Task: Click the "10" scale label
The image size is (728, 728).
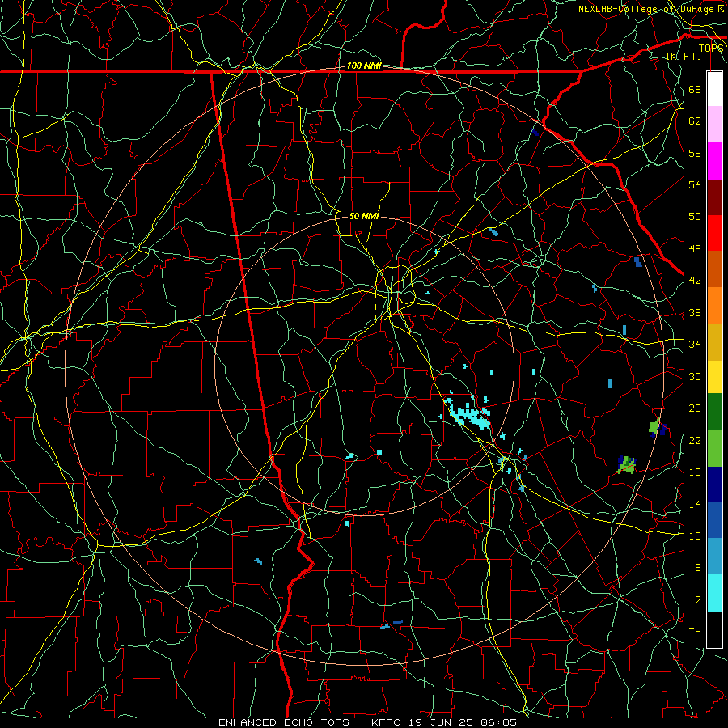Action: point(695,535)
